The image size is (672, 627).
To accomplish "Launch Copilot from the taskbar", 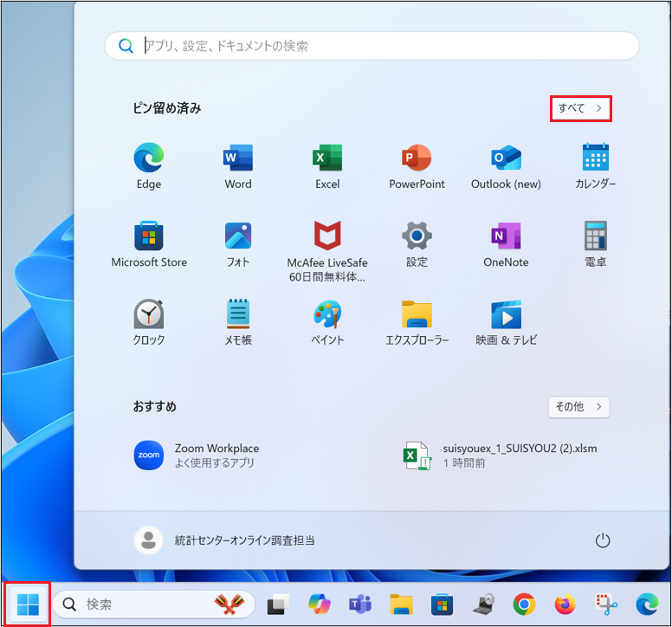I will pos(320,604).
